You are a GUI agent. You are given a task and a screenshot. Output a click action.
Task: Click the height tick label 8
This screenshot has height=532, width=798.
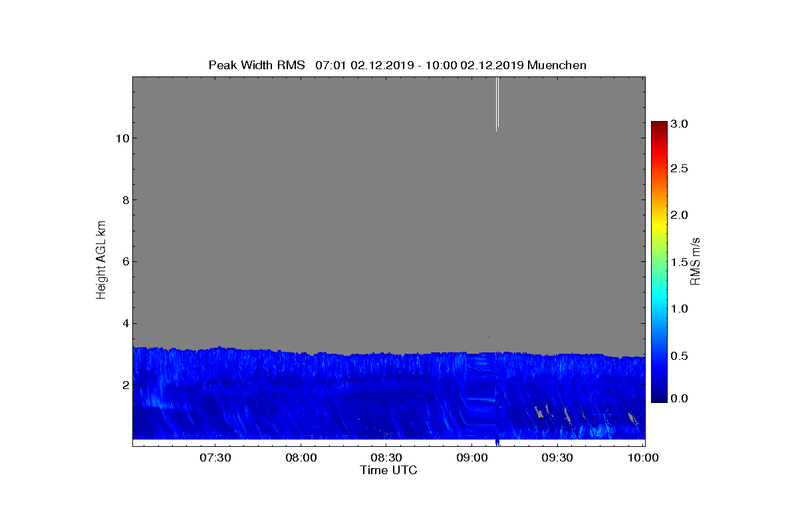click(124, 200)
